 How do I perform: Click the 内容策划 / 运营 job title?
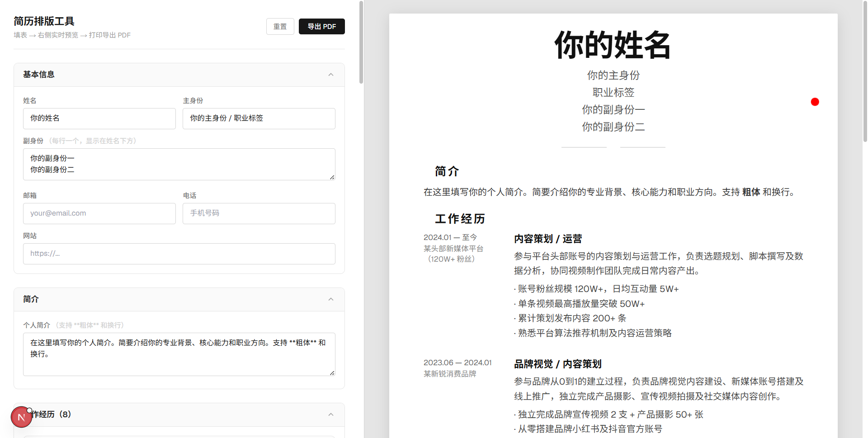point(548,239)
